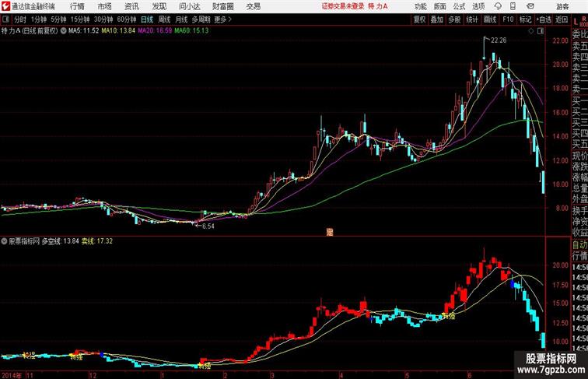
Task: Click the 2014年 label on time axis
Action: pyautogui.click(x=12, y=375)
